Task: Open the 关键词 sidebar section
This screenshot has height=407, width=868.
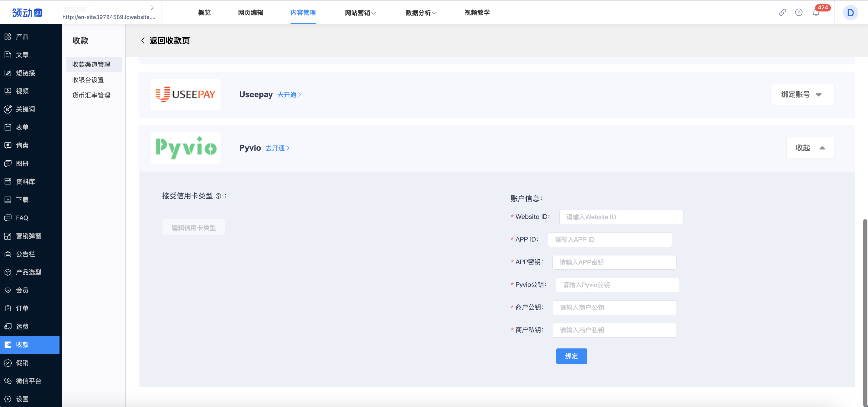Action: (x=8, y=109)
